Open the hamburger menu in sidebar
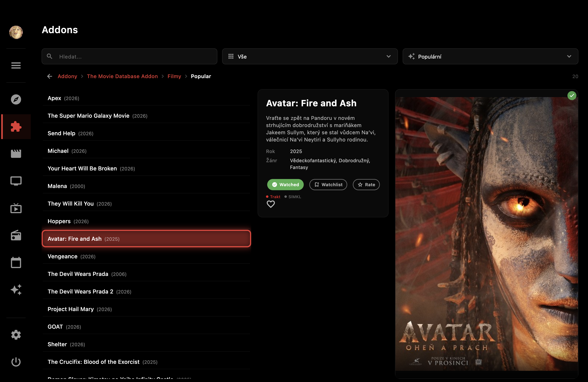The height and width of the screenshot is (382, 588). pos(16,65)
